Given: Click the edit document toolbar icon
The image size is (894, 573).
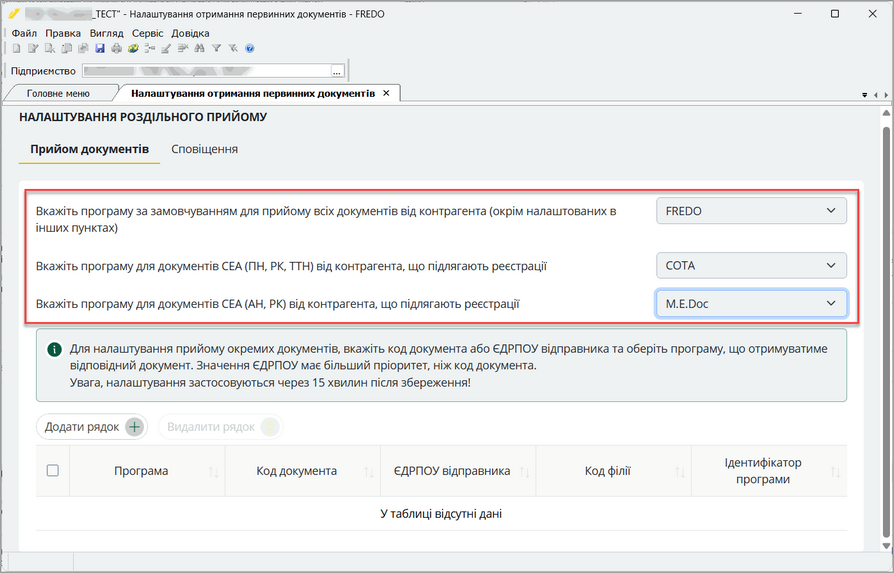Looking at the screenshot, I should (x=33, y=48).
